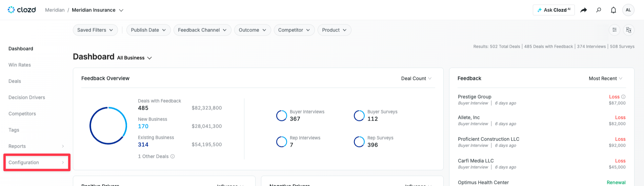Image resolution: width=644 pixels, height=186 pixels.
Task: Expand the Configuration sidebar menu
Action: pos(37,163)
